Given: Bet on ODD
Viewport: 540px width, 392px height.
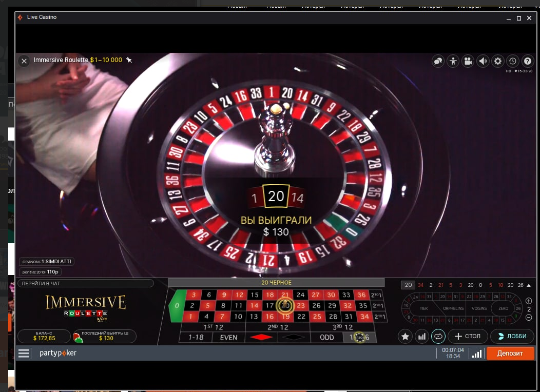Looking at the screenshot, I should 327,338.
